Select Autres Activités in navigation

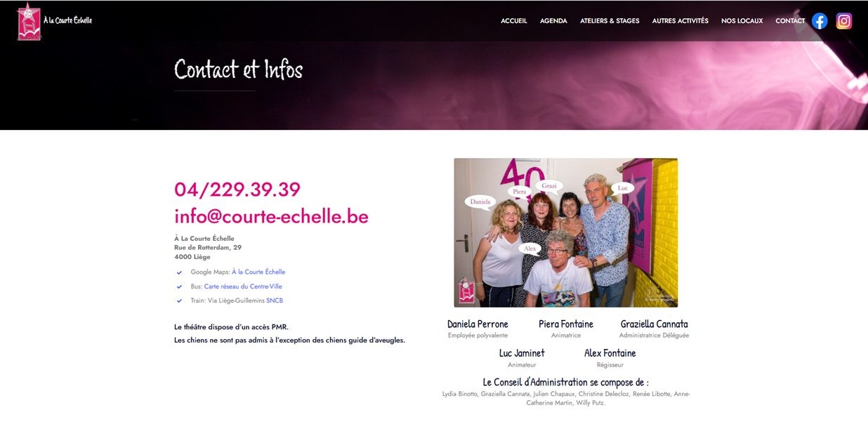click(x=680, y=21)
